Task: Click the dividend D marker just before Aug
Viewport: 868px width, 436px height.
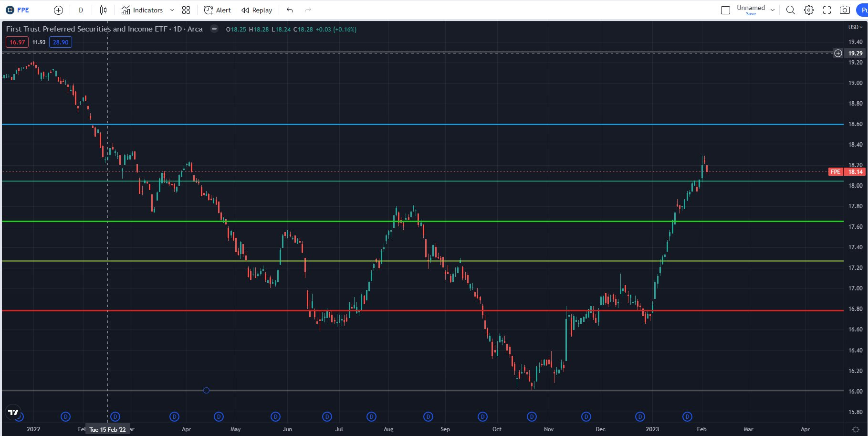Action: point(371,417)
